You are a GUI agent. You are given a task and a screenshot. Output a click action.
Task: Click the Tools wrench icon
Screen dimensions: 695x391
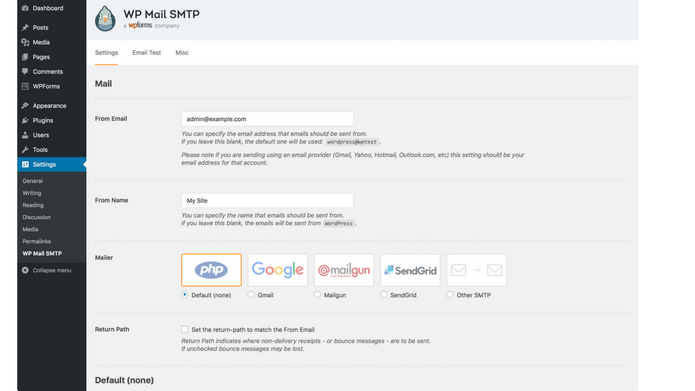pos(25,149)
